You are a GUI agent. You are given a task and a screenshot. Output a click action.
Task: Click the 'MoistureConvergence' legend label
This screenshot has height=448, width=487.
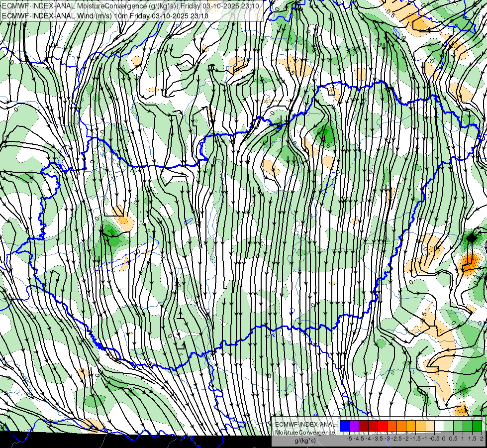click(305, 433)
